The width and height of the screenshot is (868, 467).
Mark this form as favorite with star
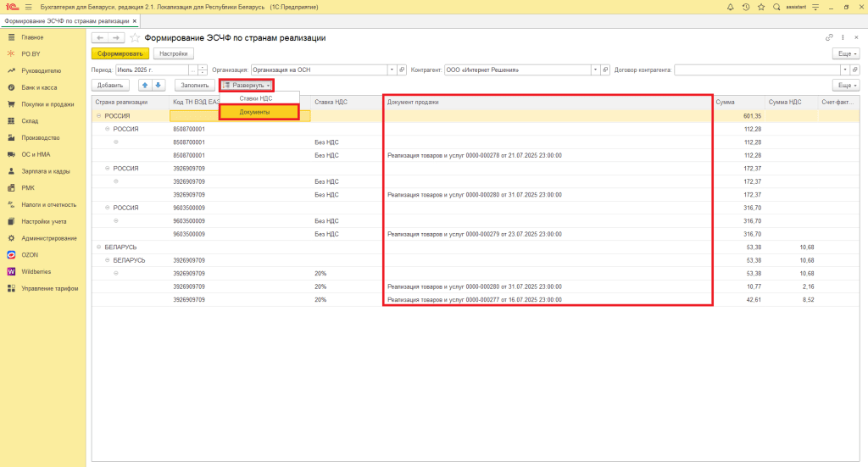click(135, 38)
